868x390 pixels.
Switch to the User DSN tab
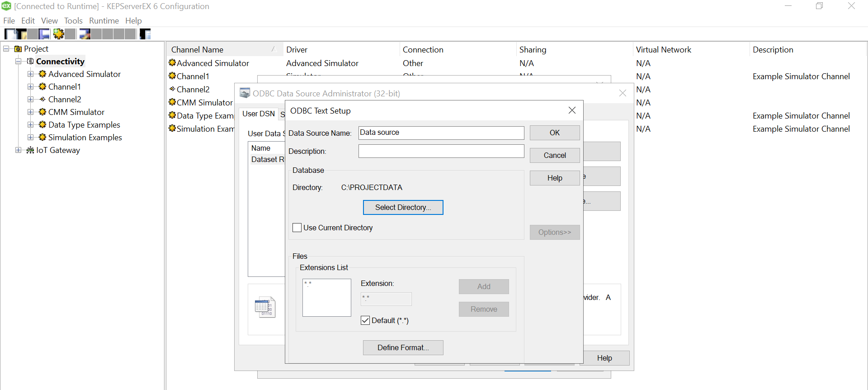point(258,114)
